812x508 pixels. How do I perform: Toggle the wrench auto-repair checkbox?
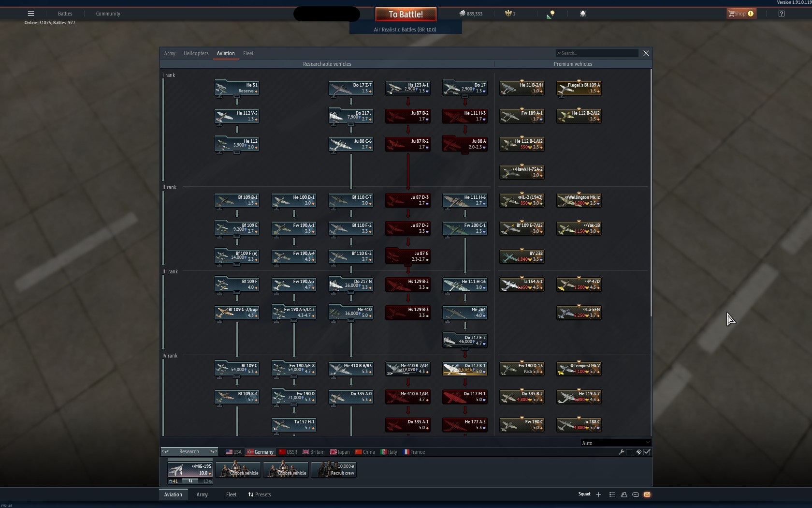pyautogui.click(x=629, y=452)
